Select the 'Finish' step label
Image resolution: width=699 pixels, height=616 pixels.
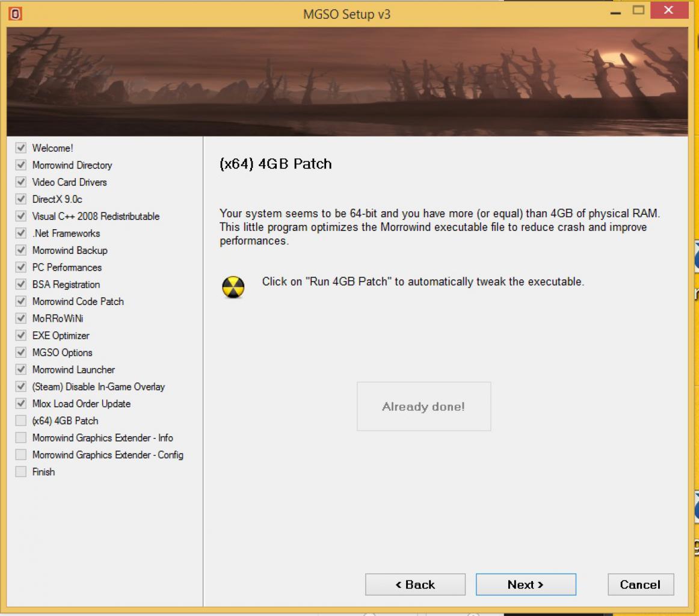point(43,472)
